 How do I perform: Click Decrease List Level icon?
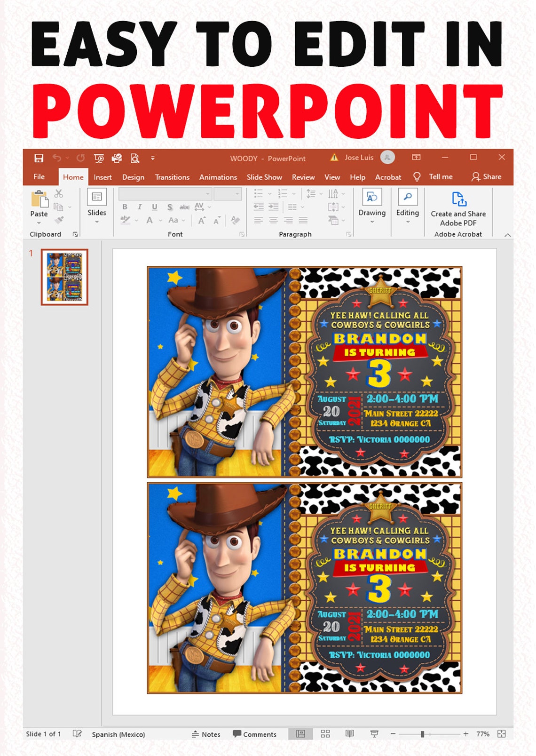(259, 207)
